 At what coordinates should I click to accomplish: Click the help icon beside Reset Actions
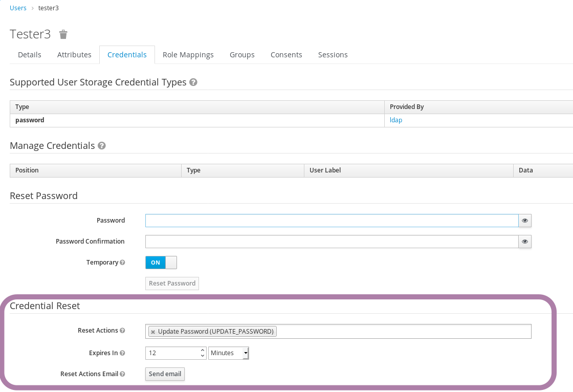point(123,330)
